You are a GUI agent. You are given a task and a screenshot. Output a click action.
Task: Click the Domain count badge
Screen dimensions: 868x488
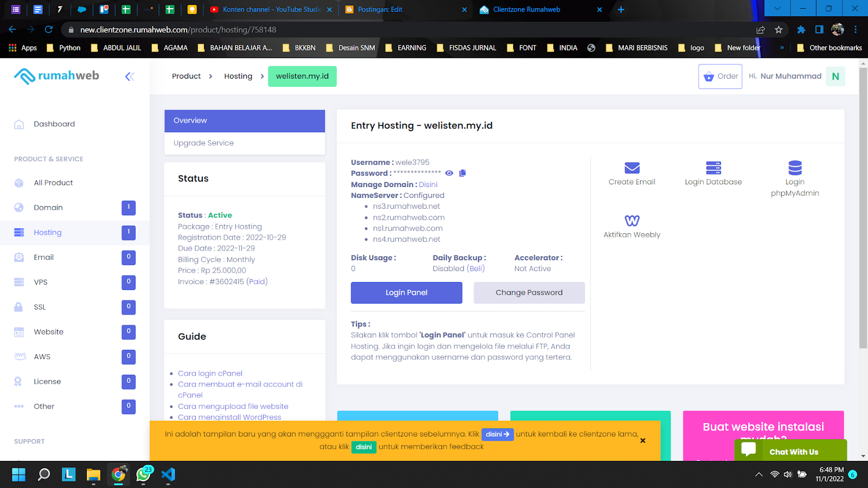(129, 208)
